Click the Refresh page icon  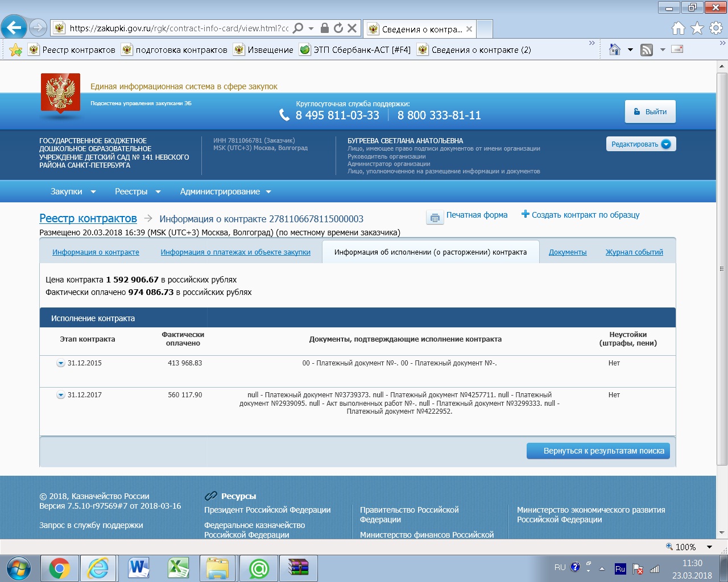coord(338,28)
